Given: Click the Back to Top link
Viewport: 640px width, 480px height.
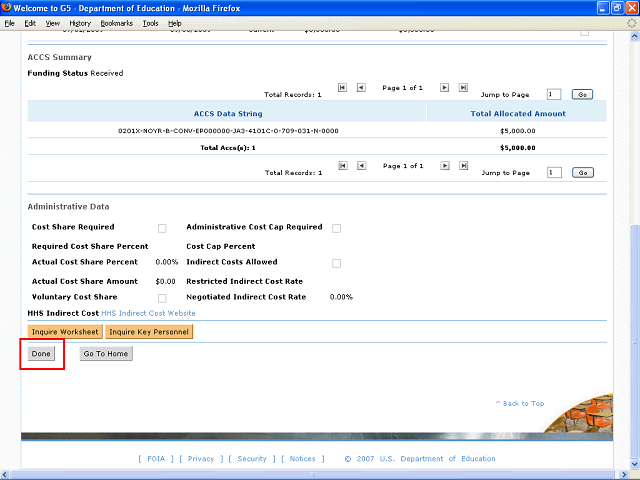Looking at the screenshot, I should pos(520,403).
